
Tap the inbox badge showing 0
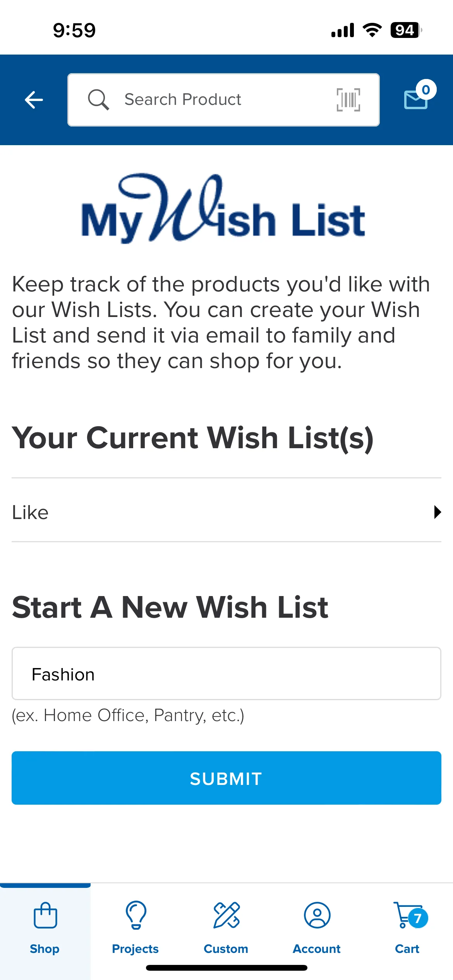[426, 90]
